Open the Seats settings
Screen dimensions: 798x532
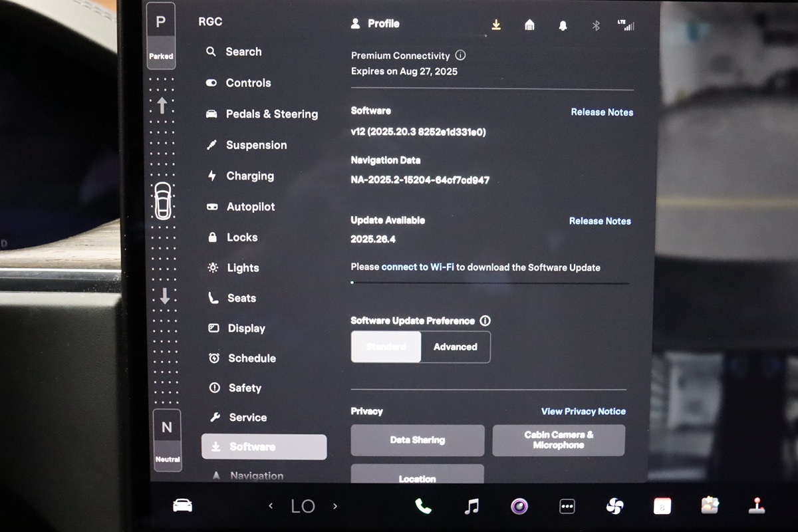[x=232, y=299]
